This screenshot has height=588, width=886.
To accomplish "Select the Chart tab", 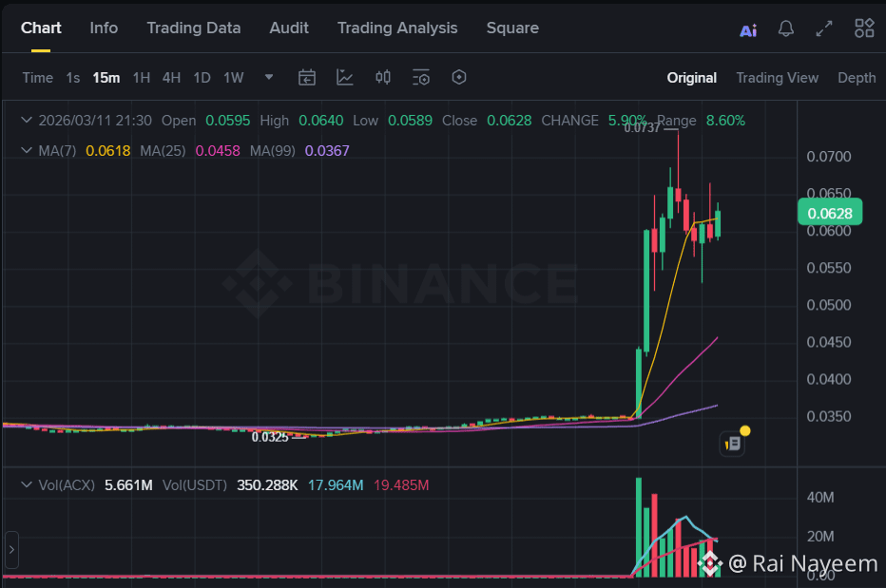I will (41, 28).
